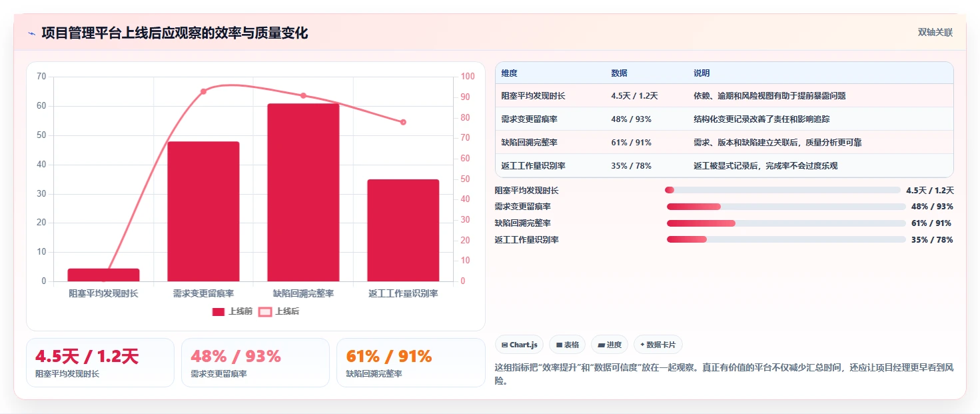
Task: Click the 需求变更留痕率 progress bar
Action: [786, 207]
